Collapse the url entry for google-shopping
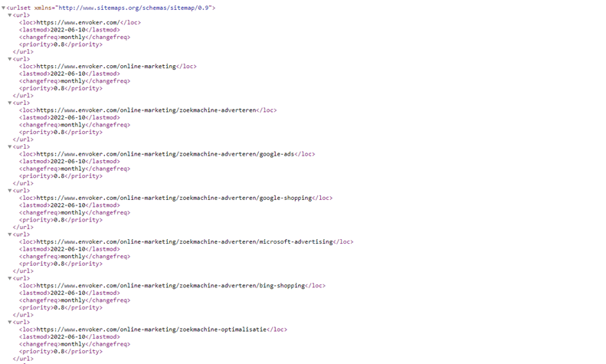Image resolution: width=606 pixels, height=364 pixels. click(10, 191)
